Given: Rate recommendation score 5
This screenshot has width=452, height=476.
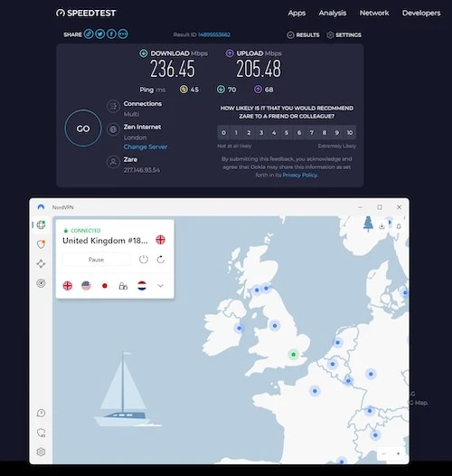Looking at the screenshot, I should pyautogui.click(x=287, y=133).
